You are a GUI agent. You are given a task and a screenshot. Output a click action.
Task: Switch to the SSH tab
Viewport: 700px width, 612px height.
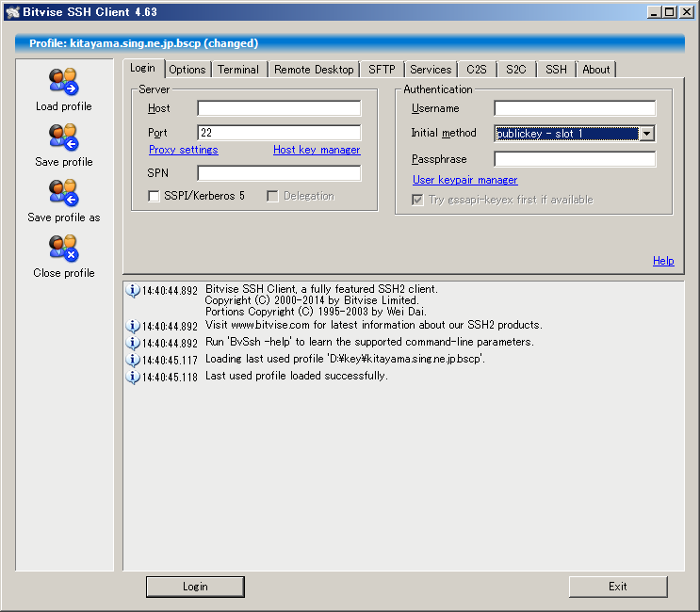556,70
